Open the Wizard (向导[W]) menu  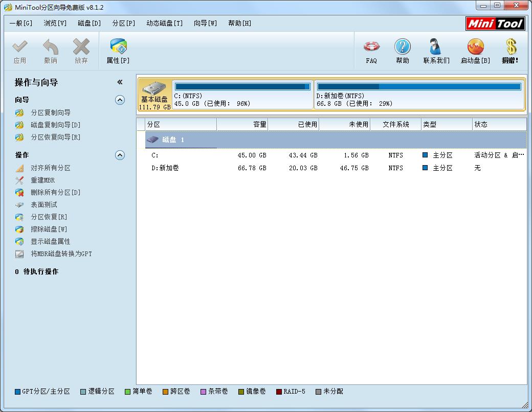(205, 23)
